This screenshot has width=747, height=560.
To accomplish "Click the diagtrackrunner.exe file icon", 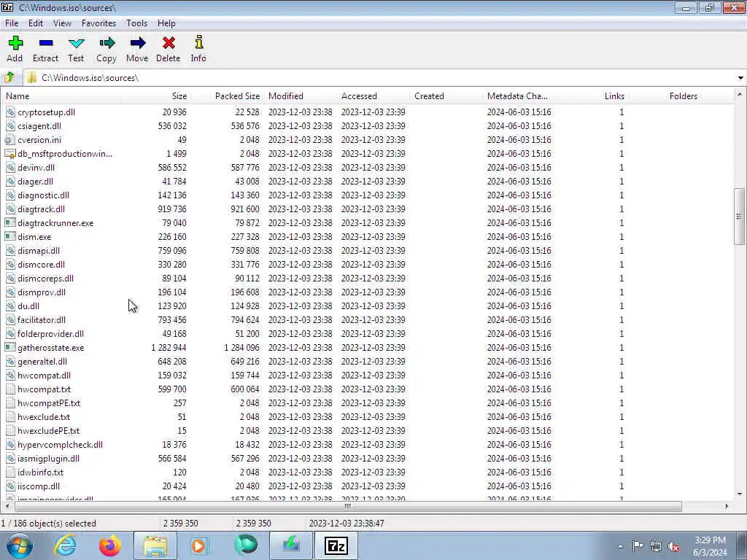I will 10,222.
